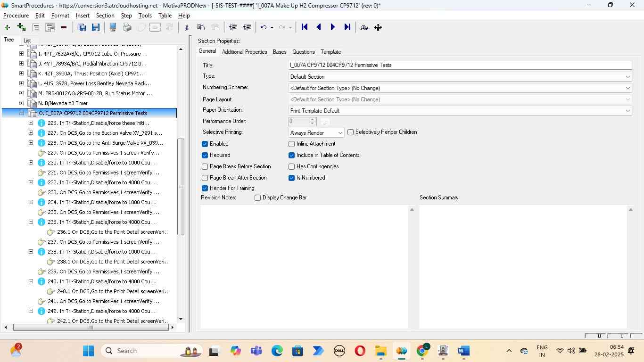Uncheck the Required checkbox
This screenshot has width=644, height=362.
pos(205,155)
